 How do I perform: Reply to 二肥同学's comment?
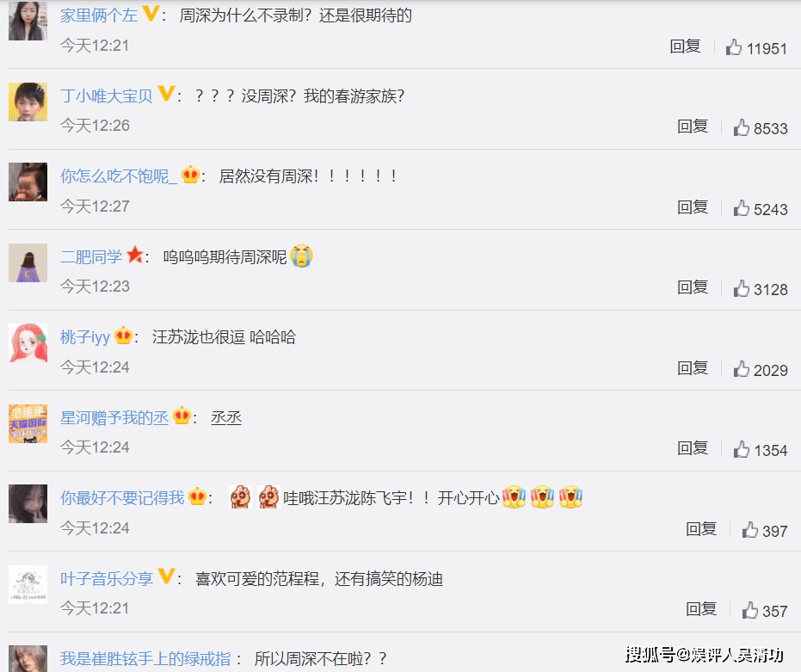693,287
